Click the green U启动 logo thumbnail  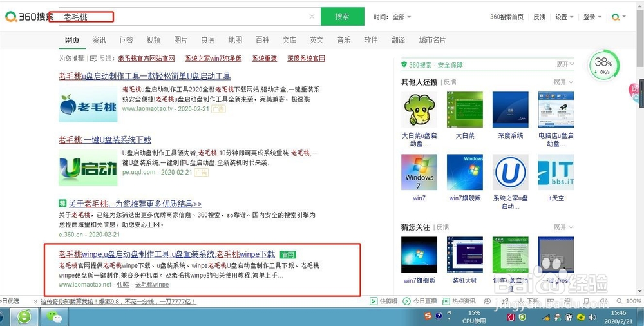pos(88,168)
